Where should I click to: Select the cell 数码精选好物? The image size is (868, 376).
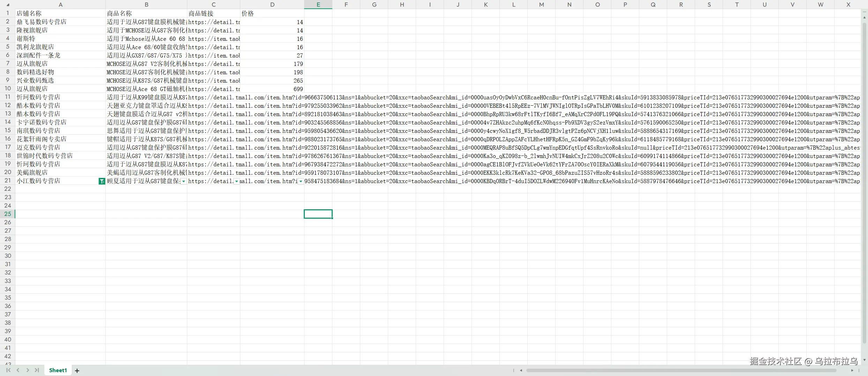pos(60,72)
